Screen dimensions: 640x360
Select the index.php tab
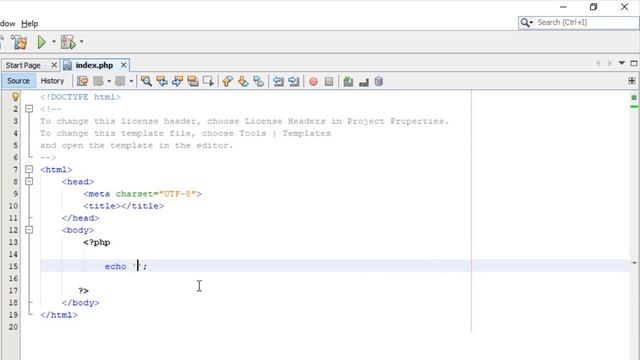tap(94, 65)
